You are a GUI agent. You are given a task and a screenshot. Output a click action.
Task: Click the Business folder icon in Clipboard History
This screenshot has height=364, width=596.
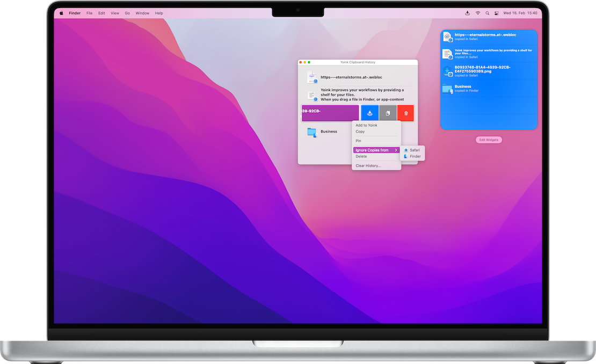[x=312, y=132]
